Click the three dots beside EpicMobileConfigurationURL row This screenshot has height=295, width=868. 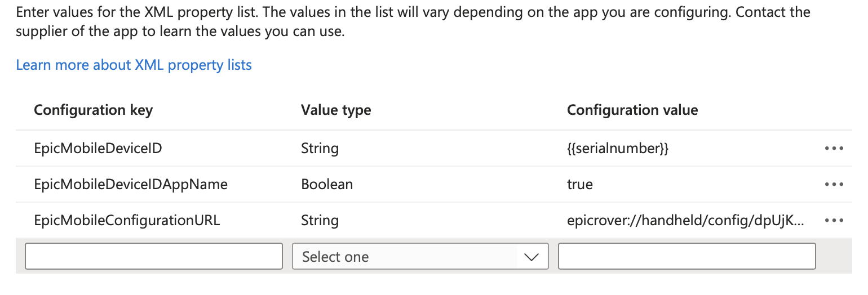[x=834, y=220]
